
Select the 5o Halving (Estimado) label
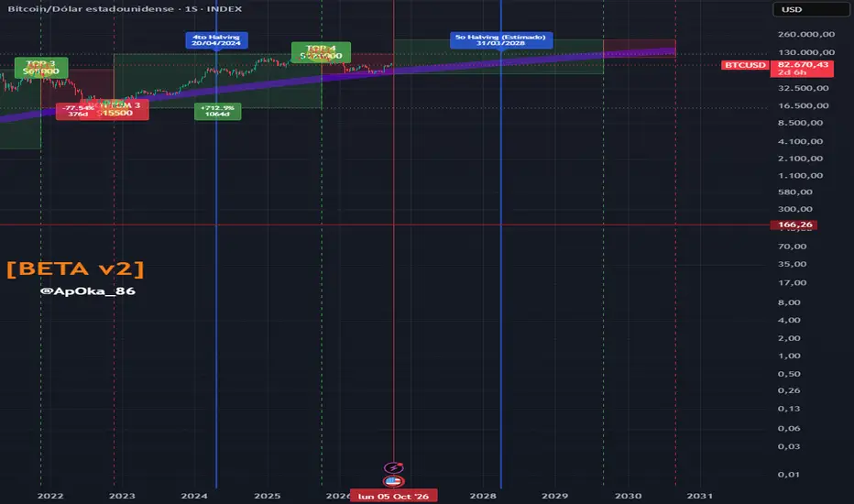point(501,39)
